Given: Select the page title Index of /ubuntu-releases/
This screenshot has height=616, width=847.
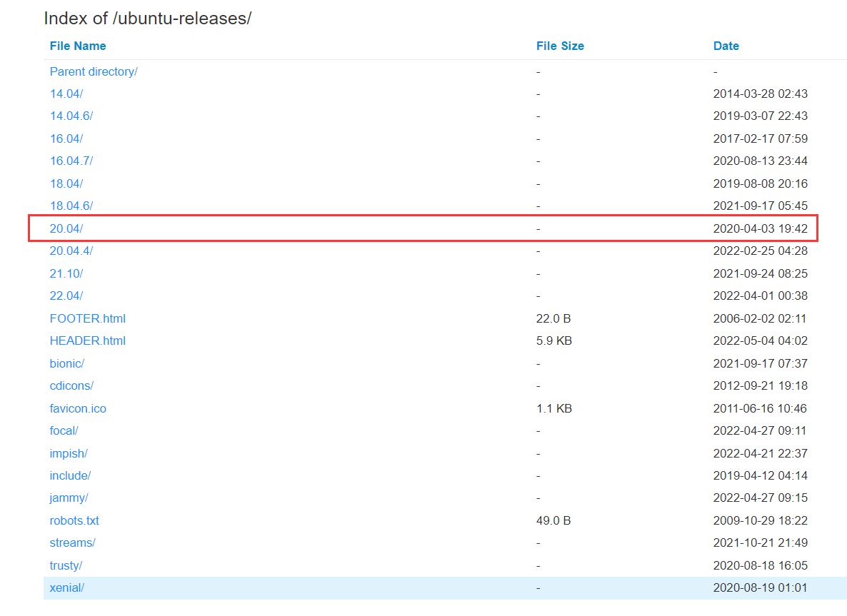Looking at the screenshot, I should 147,19.
